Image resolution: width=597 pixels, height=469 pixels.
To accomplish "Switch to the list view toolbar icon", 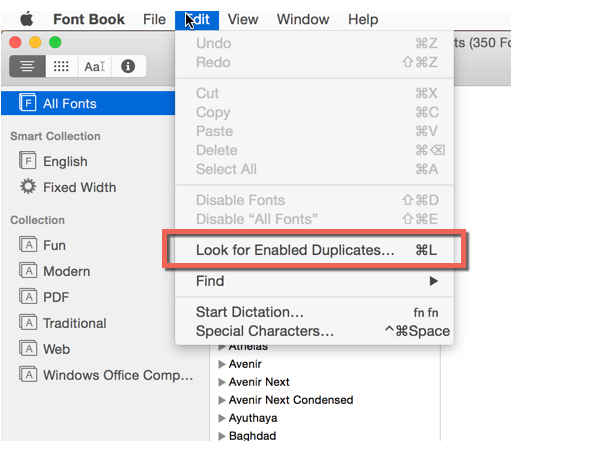I will (27, 66).
